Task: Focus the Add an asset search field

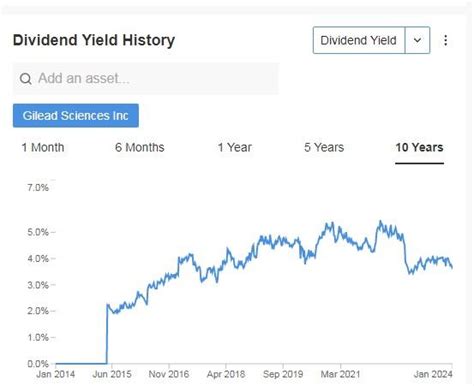Action: [x=146, y=79]
